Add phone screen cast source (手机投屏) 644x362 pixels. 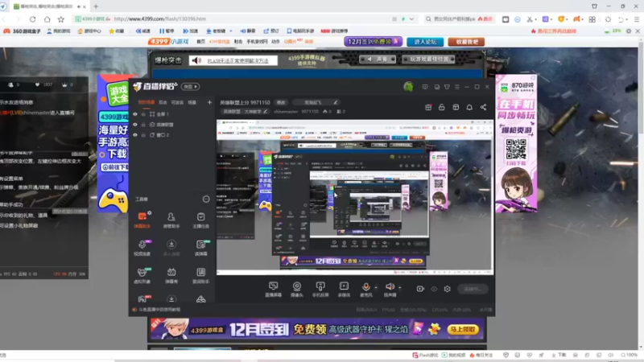coord(320,289)
